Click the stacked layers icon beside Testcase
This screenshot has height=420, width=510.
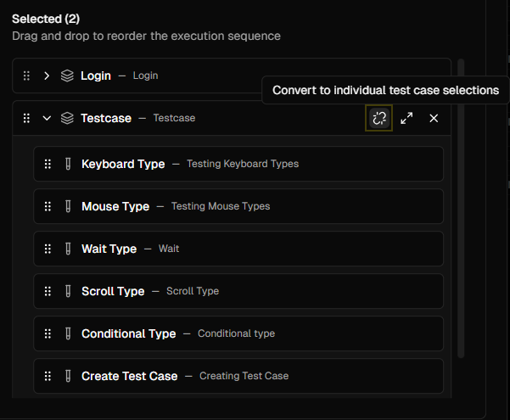[67, 118]
